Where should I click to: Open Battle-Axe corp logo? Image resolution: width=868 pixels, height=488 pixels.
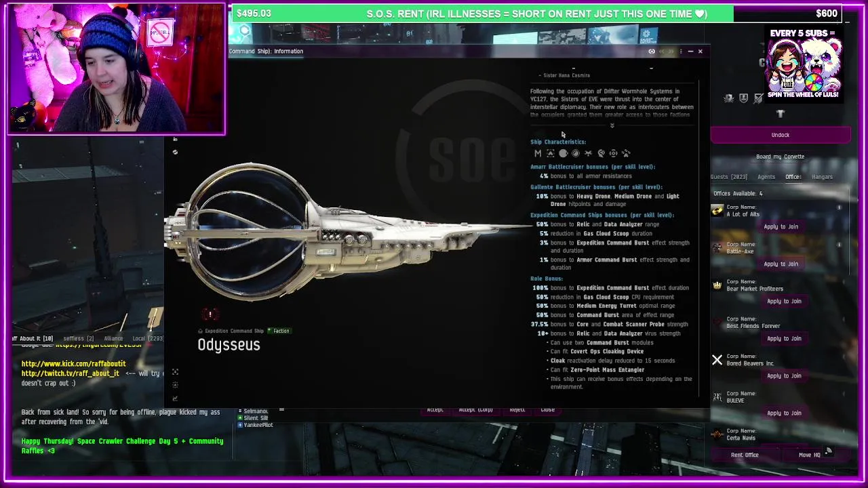click(717, 248)
